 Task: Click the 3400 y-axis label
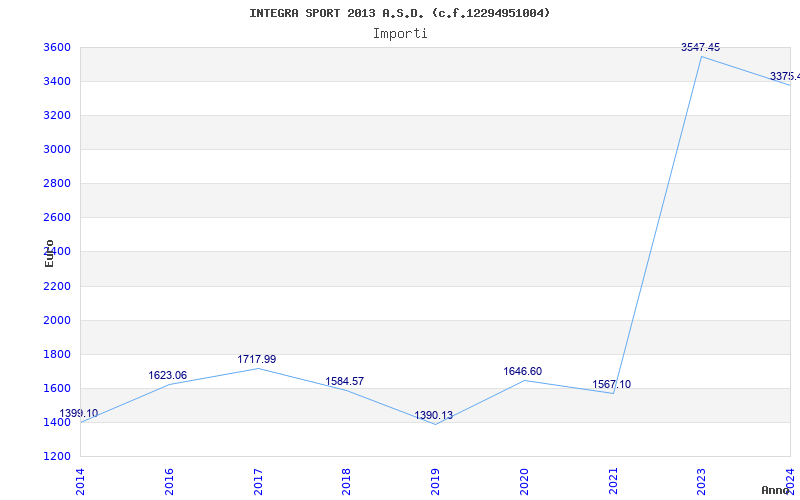point(57,82)
